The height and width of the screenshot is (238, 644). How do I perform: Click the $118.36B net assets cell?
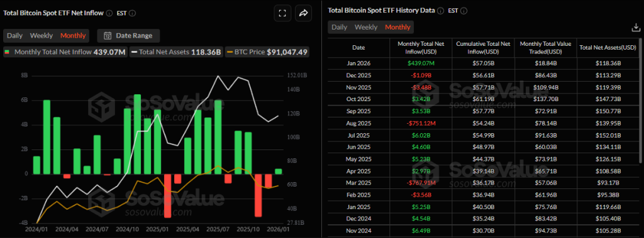[608, 63]
